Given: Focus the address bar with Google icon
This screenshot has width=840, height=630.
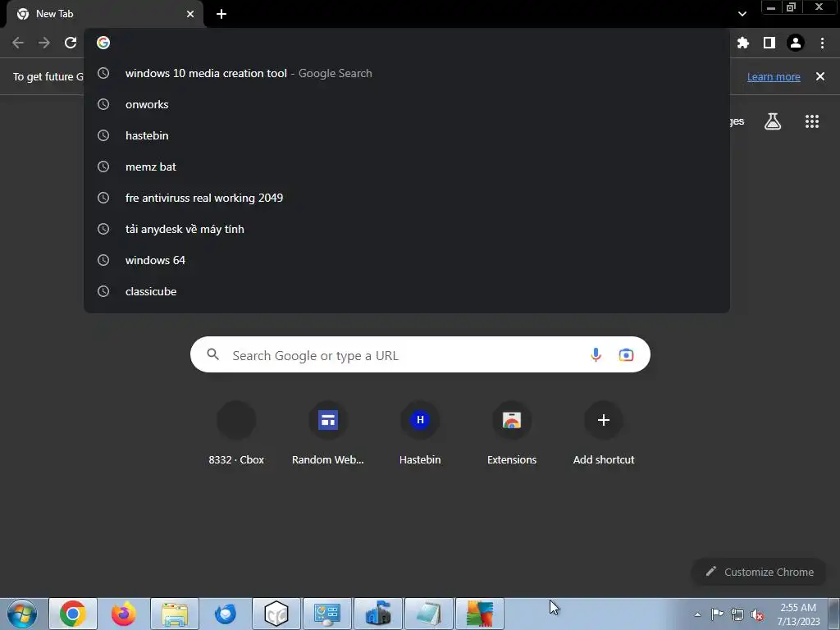Looking at the screenshot, I should 407,43.
